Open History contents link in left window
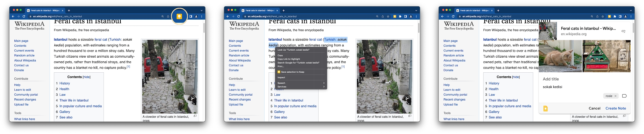The image size is (644, 134). (64, 83)
